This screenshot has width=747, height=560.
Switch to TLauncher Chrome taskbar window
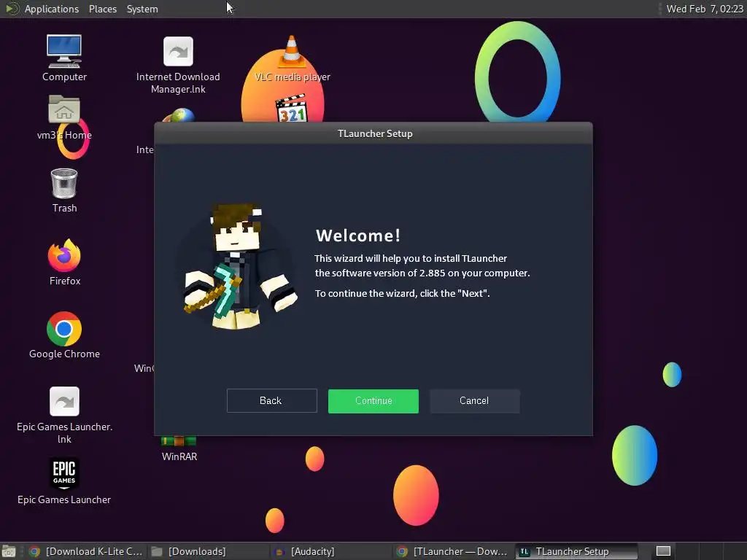click(x=452, y=551)
